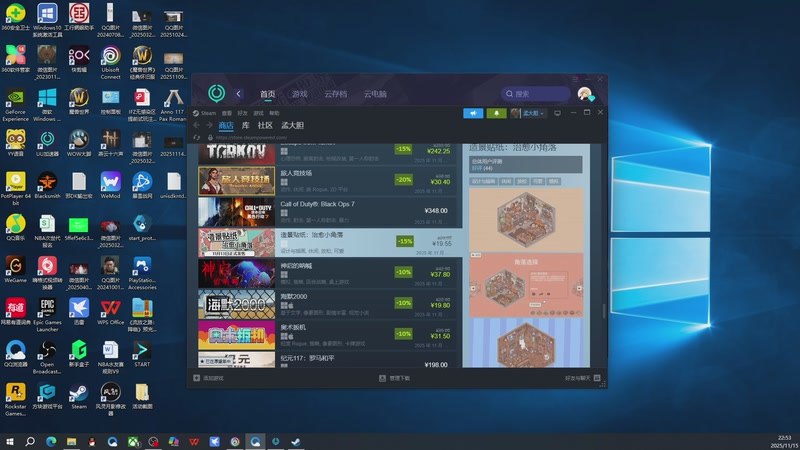The height and width of the screenshot is (450, 800).
Task: Open the announcements megaphone button in Steam
Action: [473, 113]
